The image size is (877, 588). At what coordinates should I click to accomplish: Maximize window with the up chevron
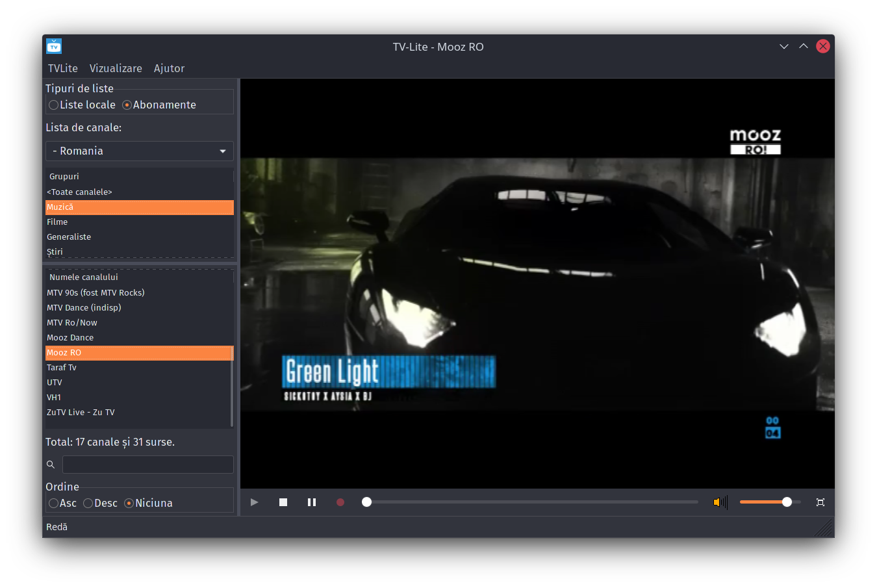(804, 46)
